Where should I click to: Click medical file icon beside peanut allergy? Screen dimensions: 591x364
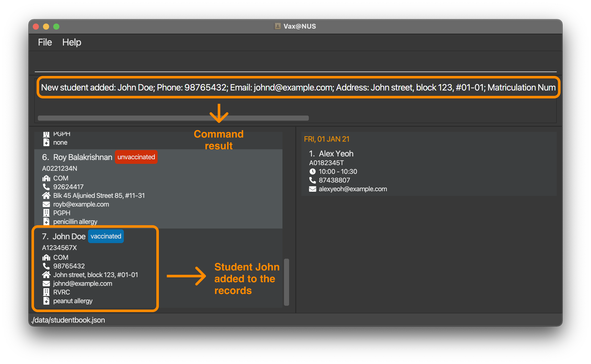click(46, 301)
